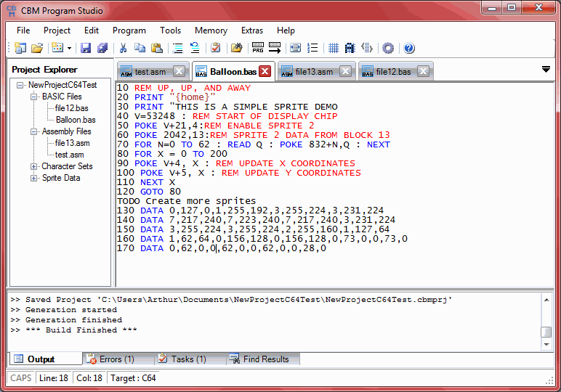
Task: Expand the Sprite Data tree node
Action: (34, 178)
